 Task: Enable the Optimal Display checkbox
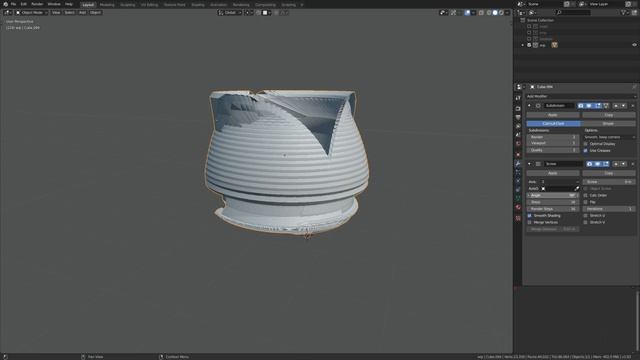586,144
